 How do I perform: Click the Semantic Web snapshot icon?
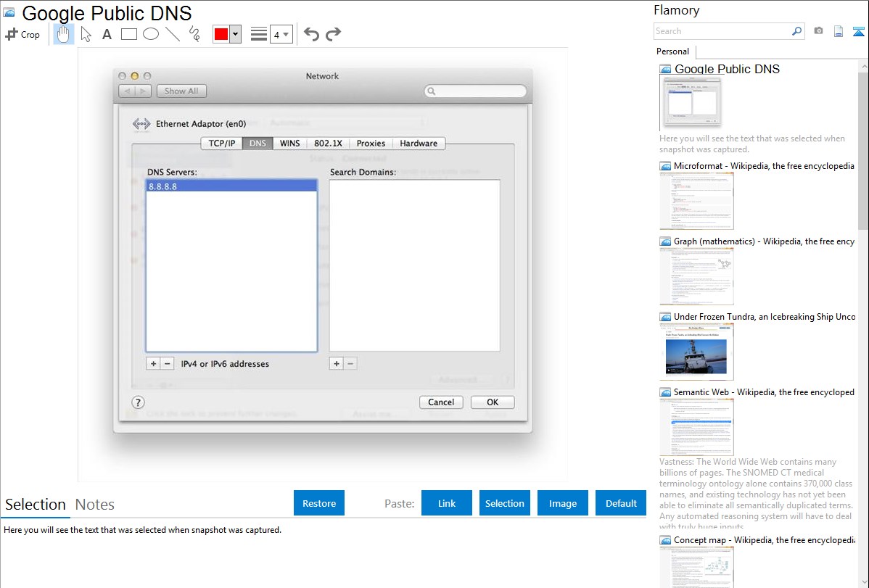pyautogui.click(x=666, y=392)
